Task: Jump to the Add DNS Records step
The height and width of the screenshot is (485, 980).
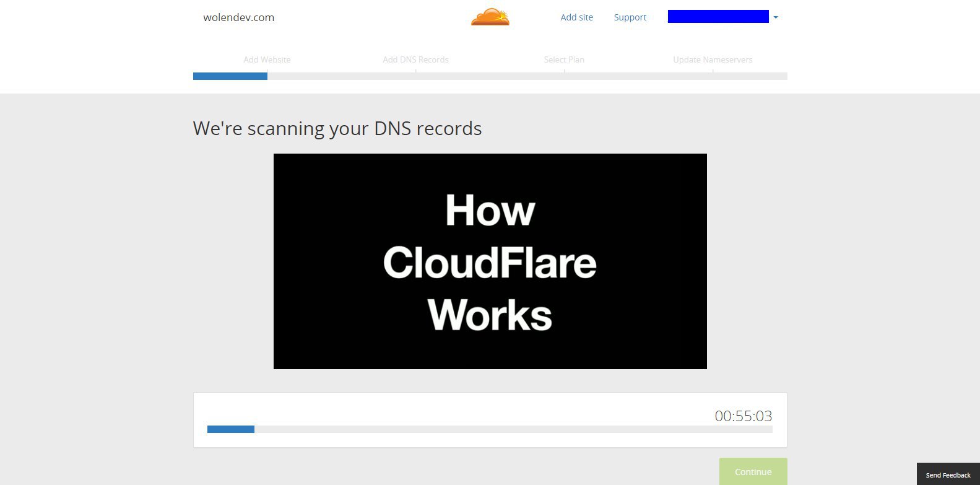Action: 415,59
